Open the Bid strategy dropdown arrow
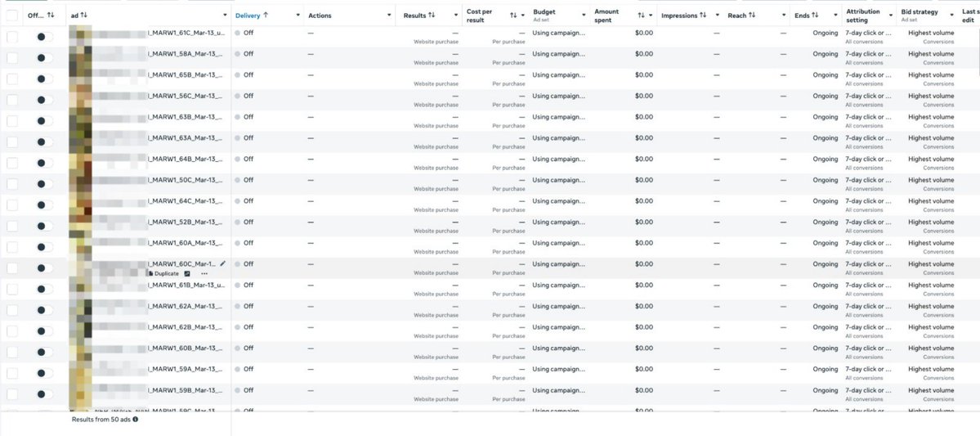Viewport: 980px width, 436px height. pos(951,15)
